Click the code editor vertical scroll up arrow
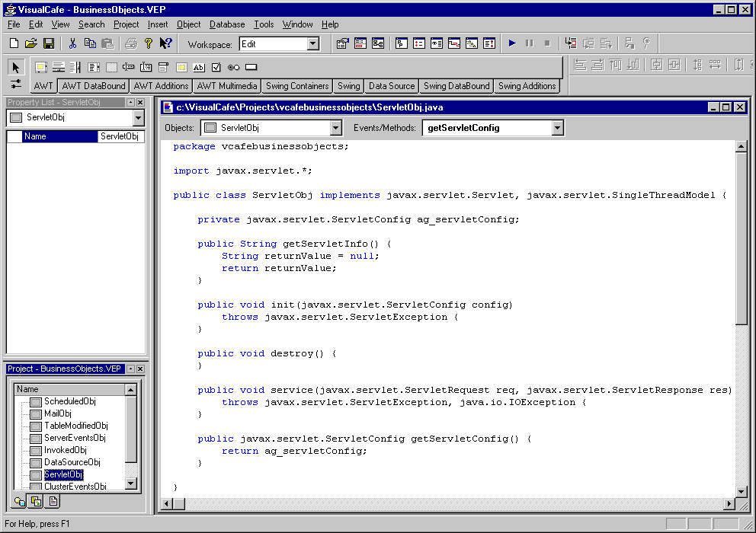The image size is (756, 533). pos(742,146)
